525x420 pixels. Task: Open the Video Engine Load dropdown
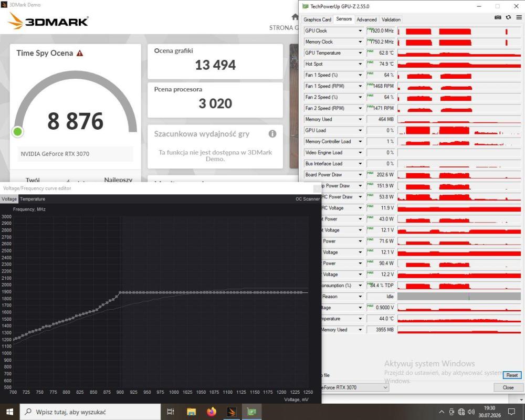click(360, 152)
